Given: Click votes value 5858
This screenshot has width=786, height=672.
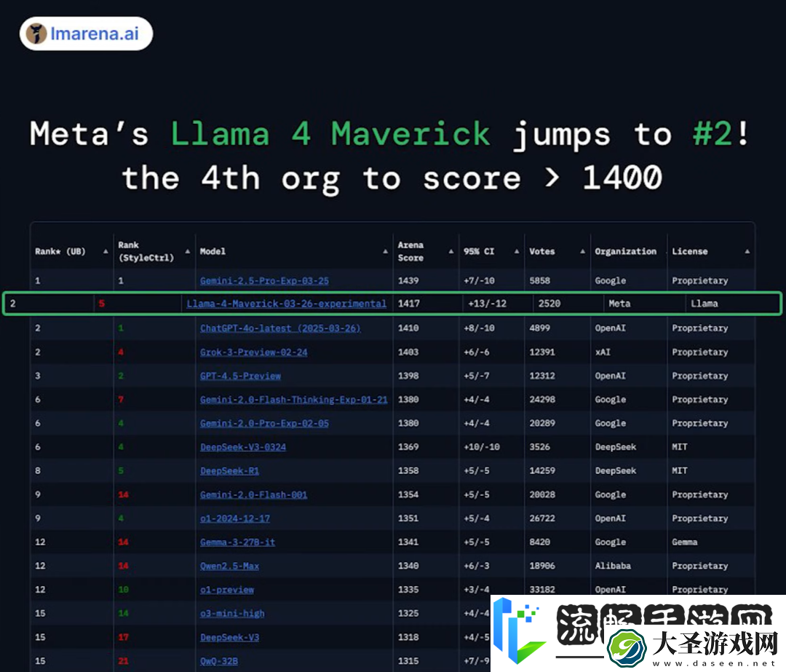Looking at the screenshot, I should (540, 281).
